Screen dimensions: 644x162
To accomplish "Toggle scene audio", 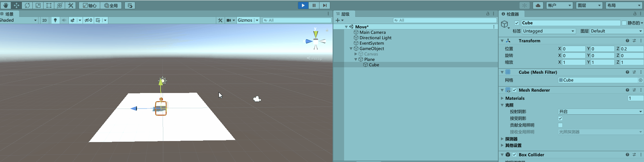I will coord(64,20).
